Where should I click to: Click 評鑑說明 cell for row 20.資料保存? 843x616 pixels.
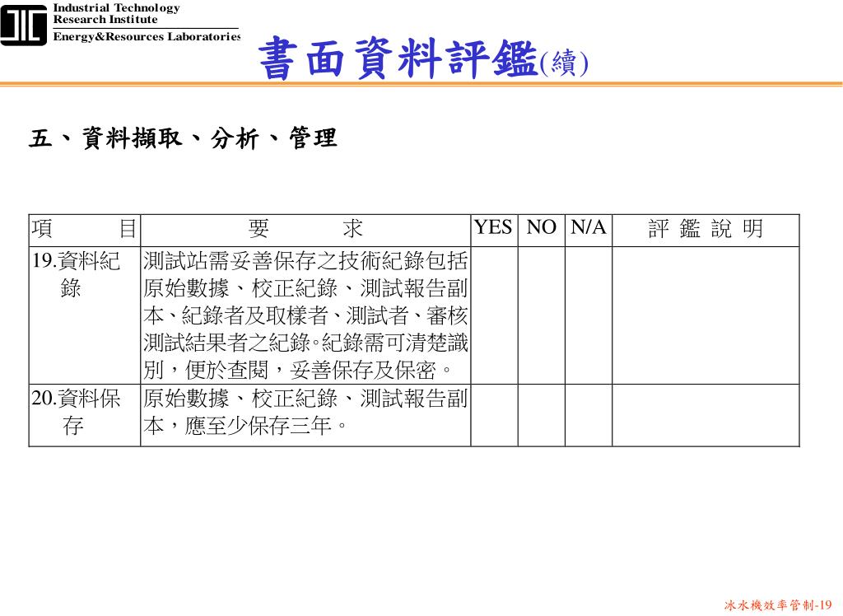(706, 415)
